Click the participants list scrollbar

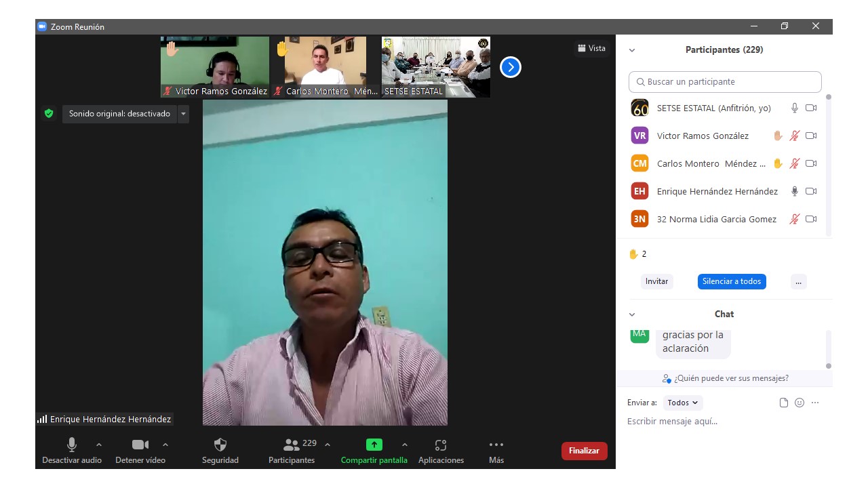click(x=829, y=165)
